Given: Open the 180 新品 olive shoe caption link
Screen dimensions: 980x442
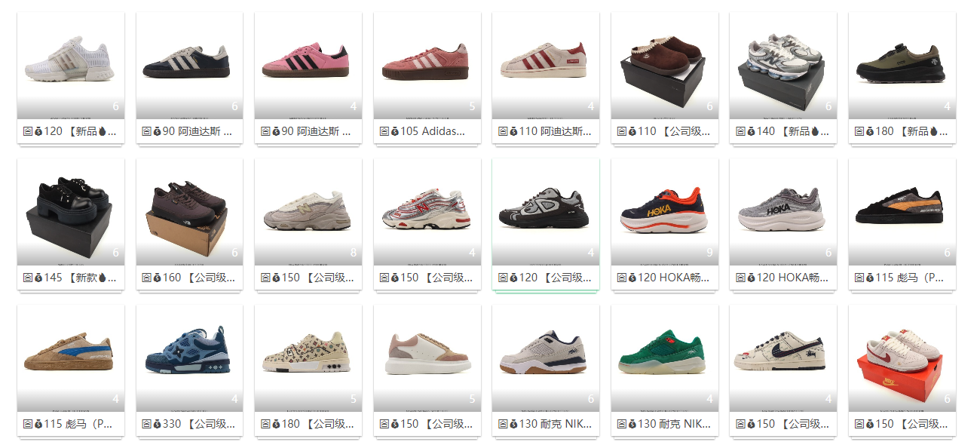Looking at the screenshot, I should (x=912, y=131).
